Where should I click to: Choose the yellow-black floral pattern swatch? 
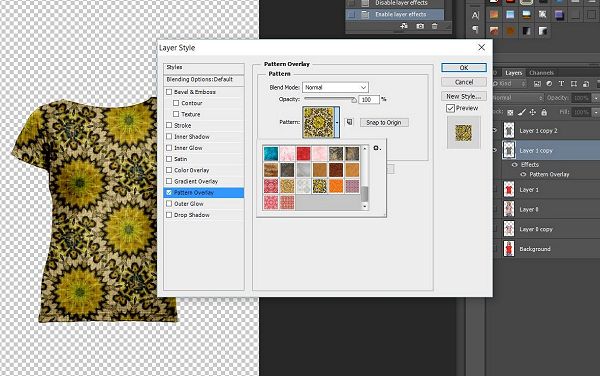[x=320, y=186]
